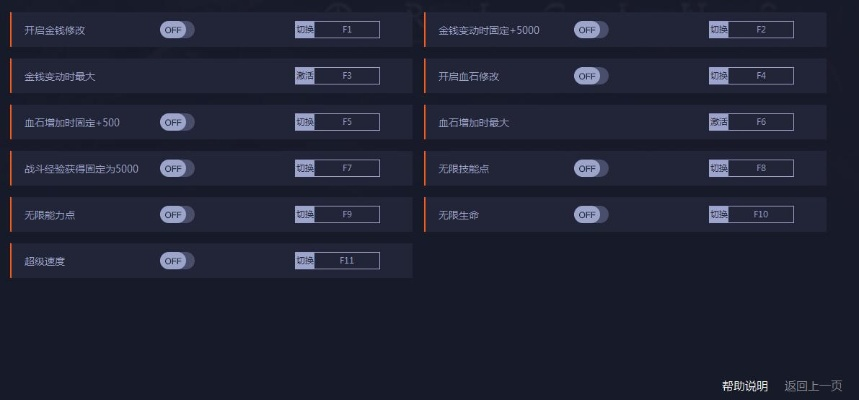This screenshot has width=859, height=400.
Task: Turn on the 开启血石修改 switch
Action: pos(590,76)
